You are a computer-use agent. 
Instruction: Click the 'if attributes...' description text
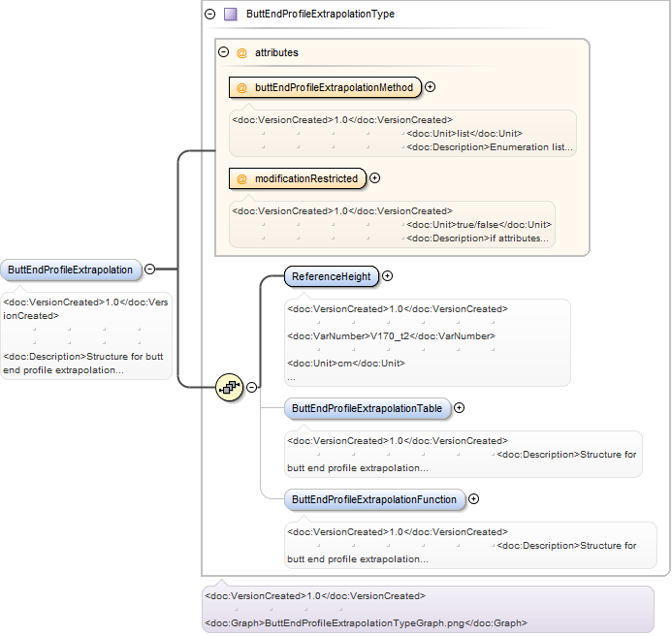click(x=477, y=238)
